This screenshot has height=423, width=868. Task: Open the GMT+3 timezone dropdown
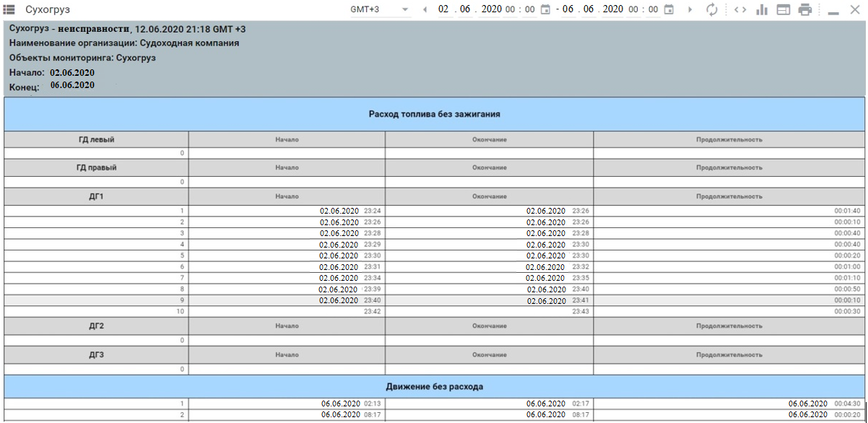(379, 9)
